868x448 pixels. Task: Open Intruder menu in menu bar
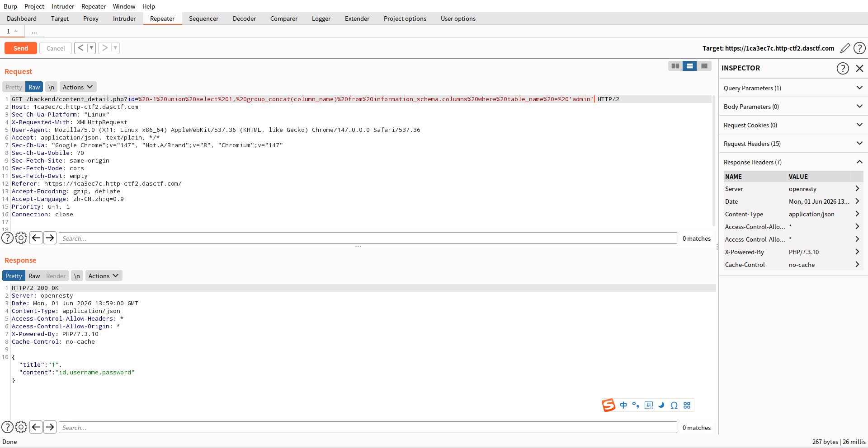click(x=63, y=6)
